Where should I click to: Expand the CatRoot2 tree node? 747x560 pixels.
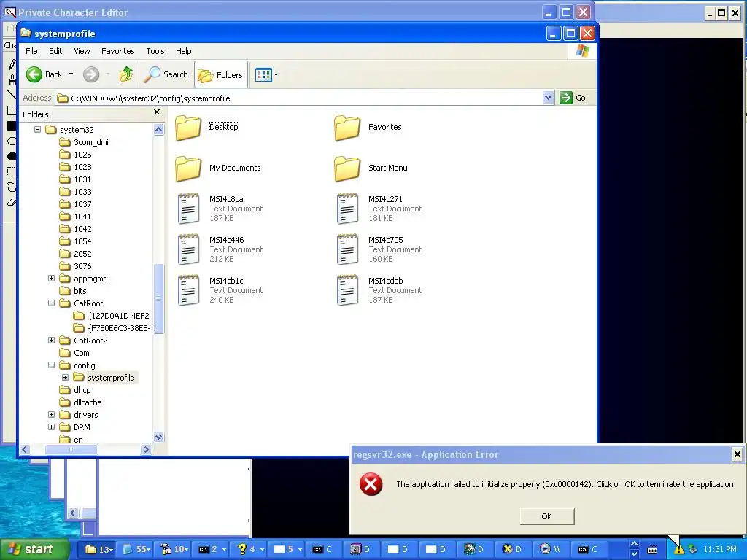click(52, 340)
